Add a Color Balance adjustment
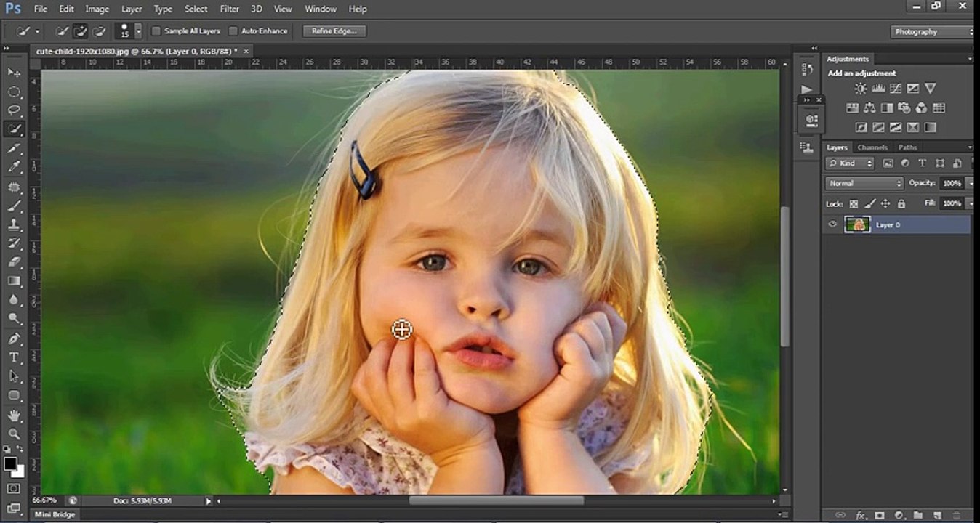The image size is (980, 523). pyautogui.click(x=869, y=108)
